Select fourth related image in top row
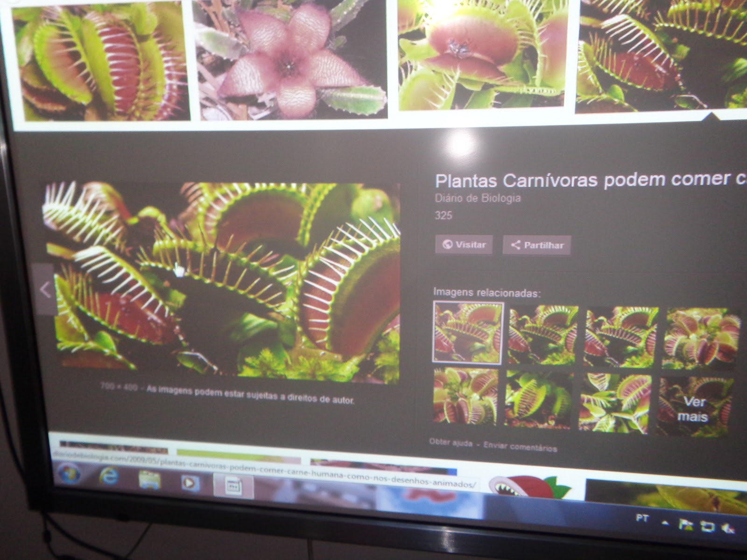 [703, 338]
